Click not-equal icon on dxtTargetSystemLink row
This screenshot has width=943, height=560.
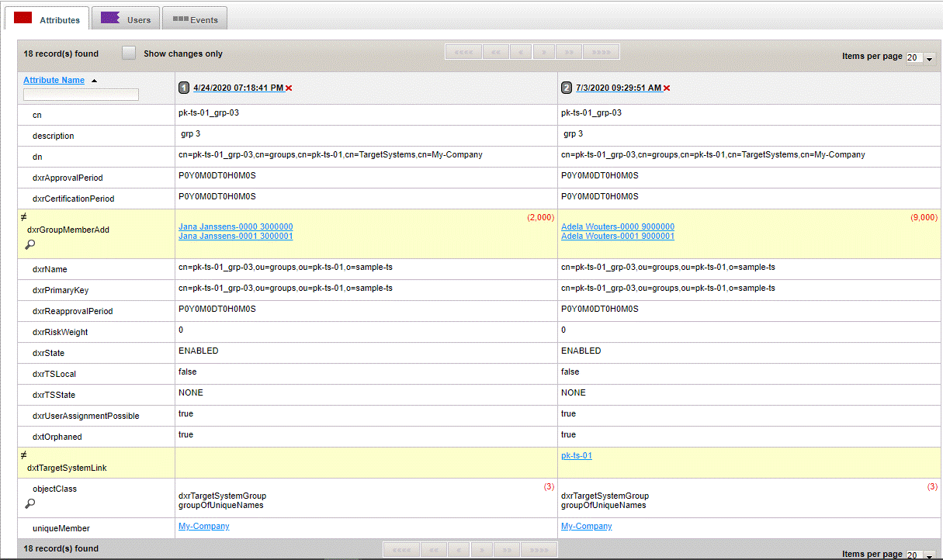click(x=24, y=455)
